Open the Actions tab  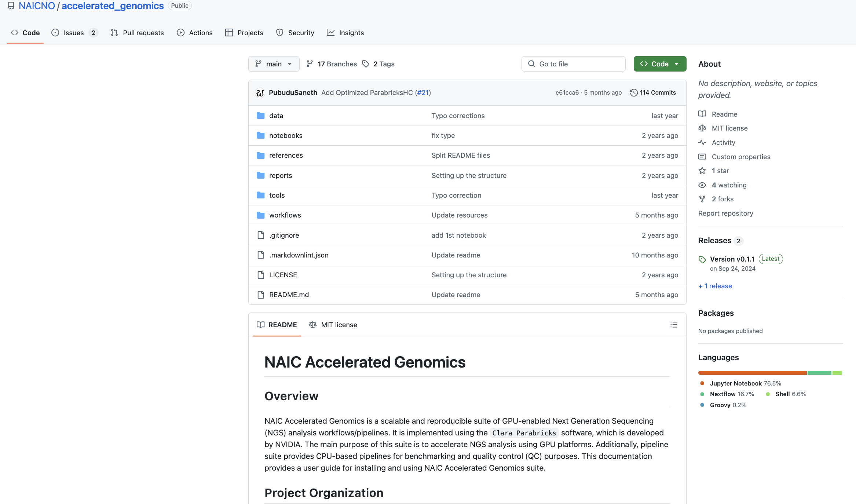coord(195,33)
